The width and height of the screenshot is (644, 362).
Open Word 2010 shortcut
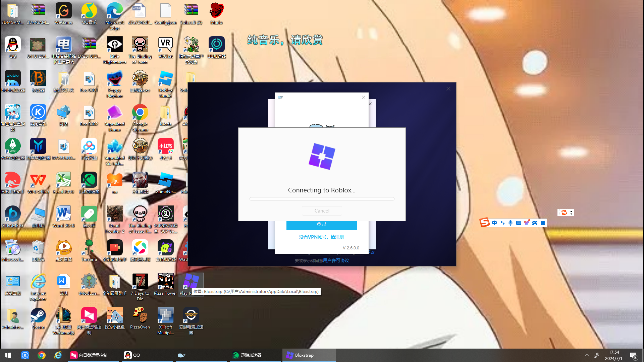[x=64, y=217]
